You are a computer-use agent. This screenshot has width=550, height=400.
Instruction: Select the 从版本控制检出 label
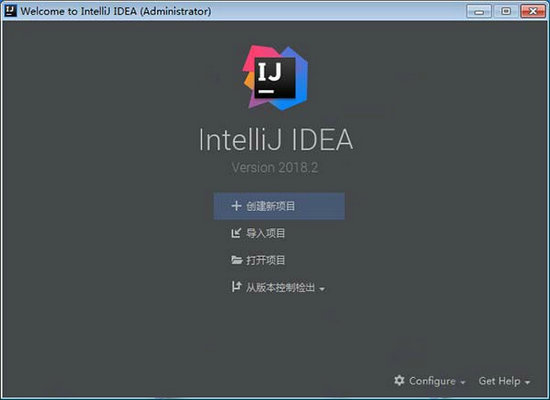point(280,287)
